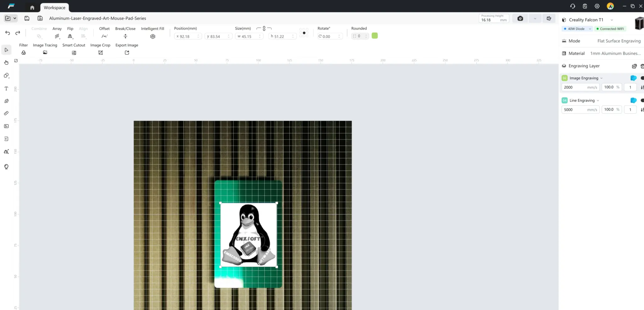644x310 pixels.
Task: Open the AI generation tool
Action: 6,152
